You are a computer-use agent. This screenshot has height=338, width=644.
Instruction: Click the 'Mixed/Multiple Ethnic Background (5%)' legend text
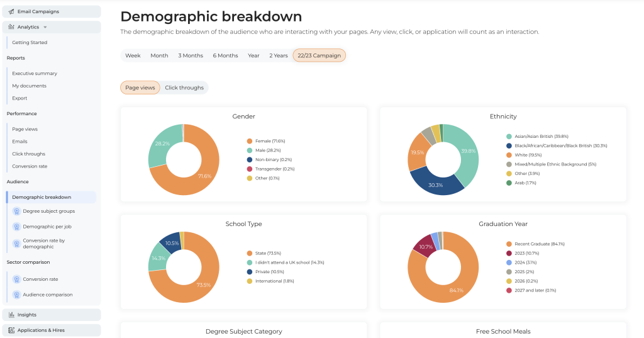point(555,164)
